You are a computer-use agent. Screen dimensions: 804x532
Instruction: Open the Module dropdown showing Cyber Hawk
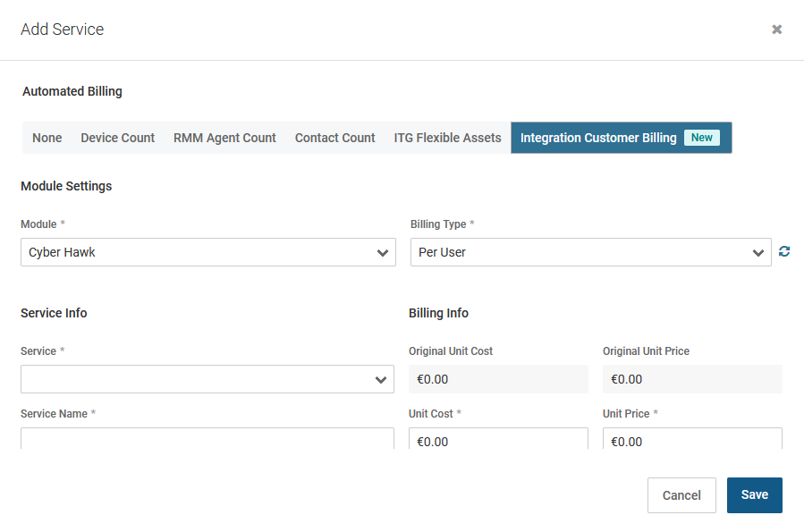[207, 252]
